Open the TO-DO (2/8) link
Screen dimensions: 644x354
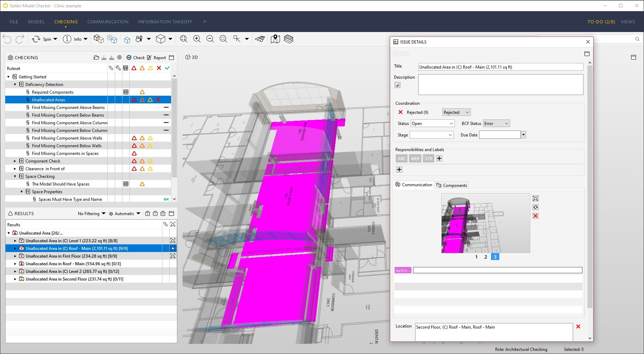(x=601, y=22)
